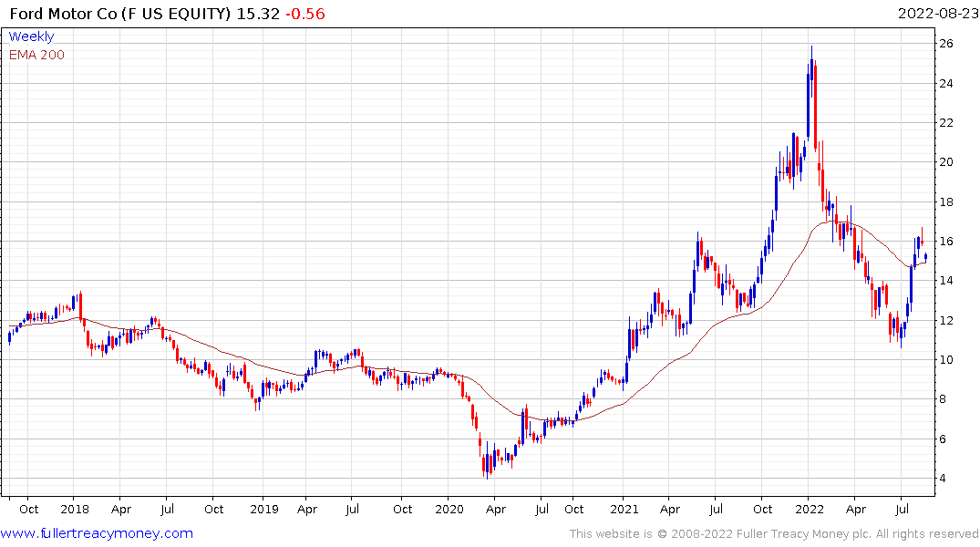Click the y-axis value '6'
Screen dimensions: 980x547
point(943,439)
